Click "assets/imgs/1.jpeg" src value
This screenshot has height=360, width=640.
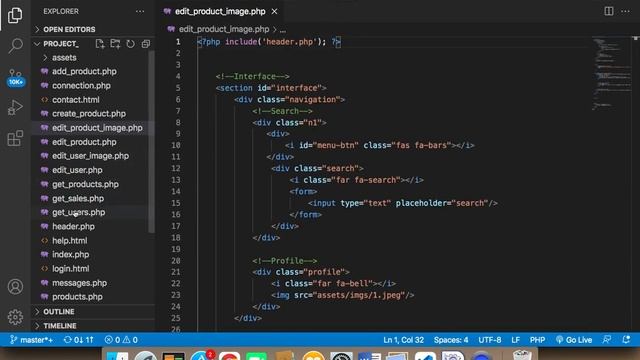tap(359, 295)
